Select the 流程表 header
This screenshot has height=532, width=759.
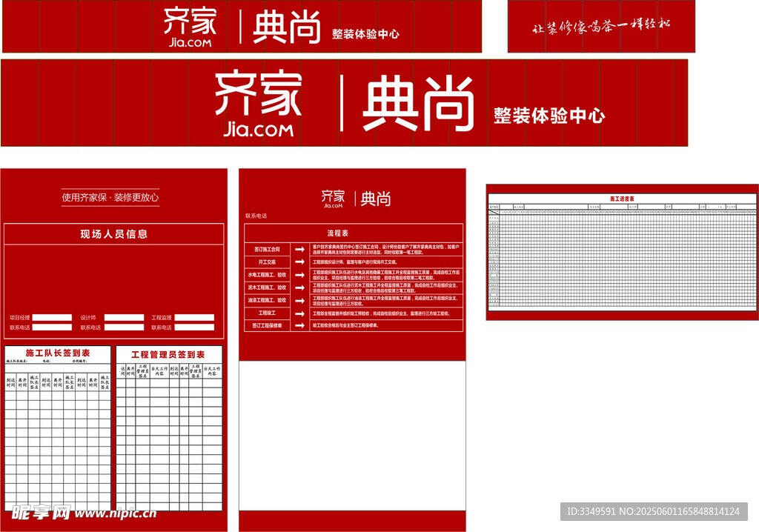(x=353, y=233)
